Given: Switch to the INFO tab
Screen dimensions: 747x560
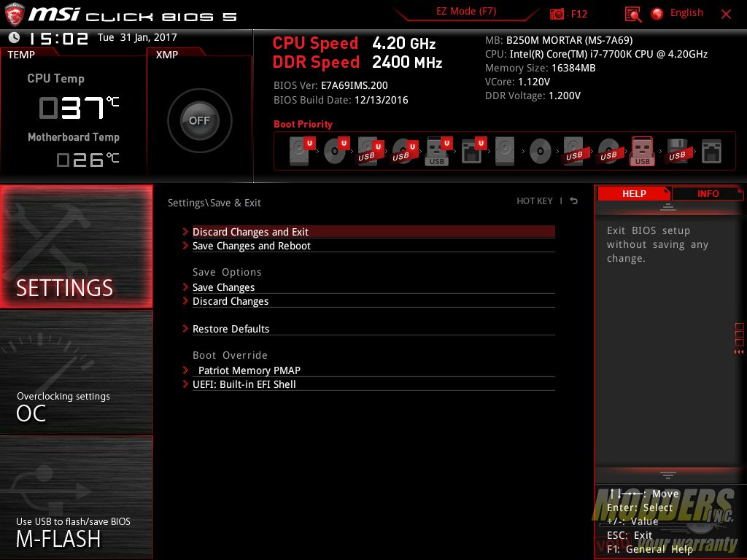Looking at the screenshot, I should point(708,193).
